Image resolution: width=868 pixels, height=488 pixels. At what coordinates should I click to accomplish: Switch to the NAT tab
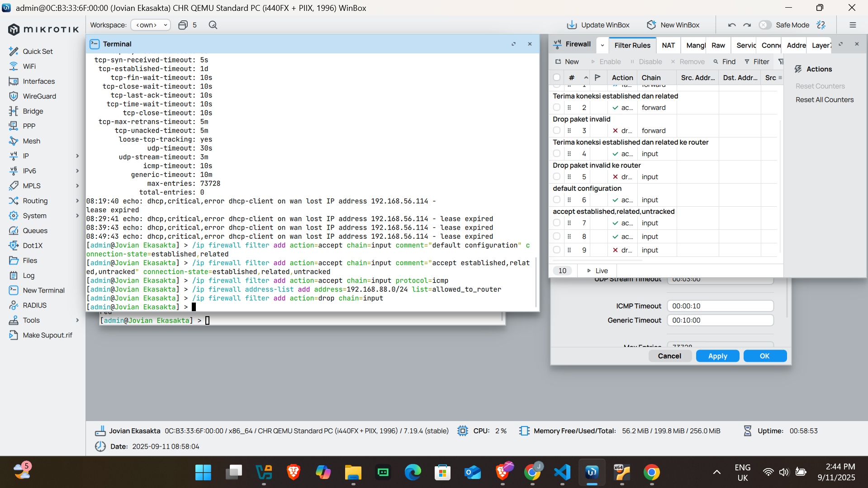668,45
